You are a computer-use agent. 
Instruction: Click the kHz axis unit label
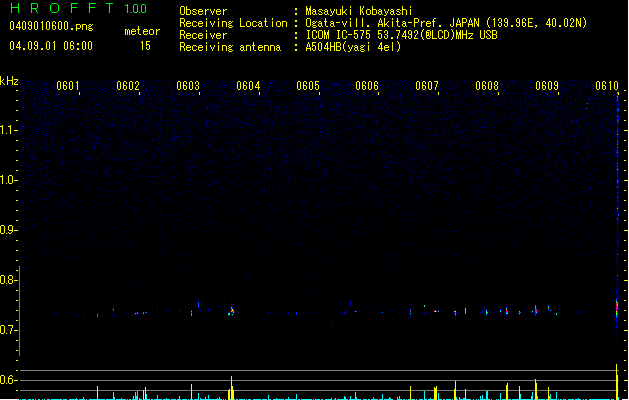(9, 81)
